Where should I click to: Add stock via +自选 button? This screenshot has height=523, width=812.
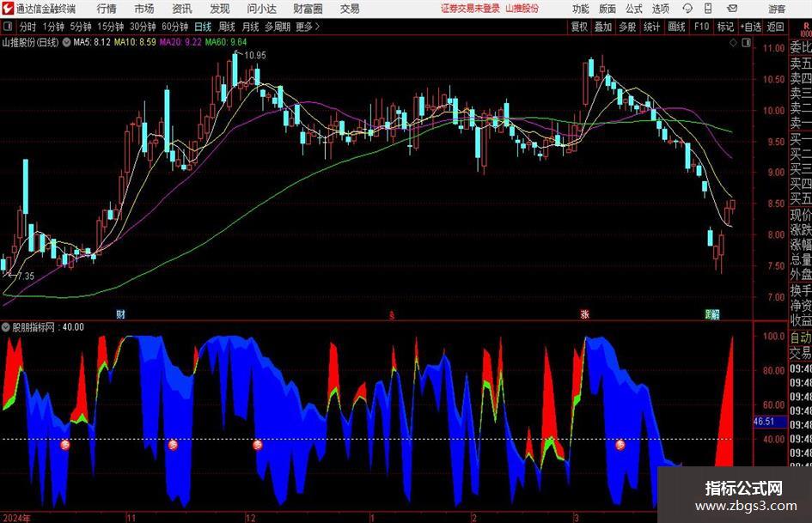tap(750, 27)
